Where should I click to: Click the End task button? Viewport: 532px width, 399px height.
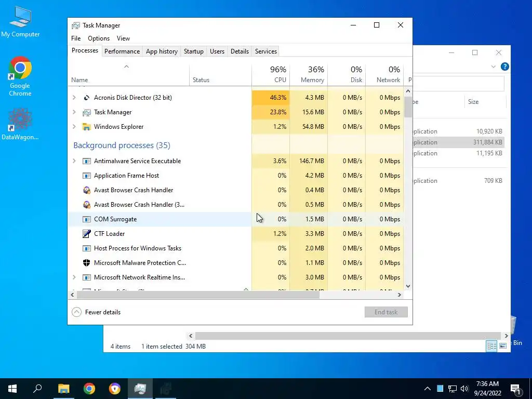(386, 312)
